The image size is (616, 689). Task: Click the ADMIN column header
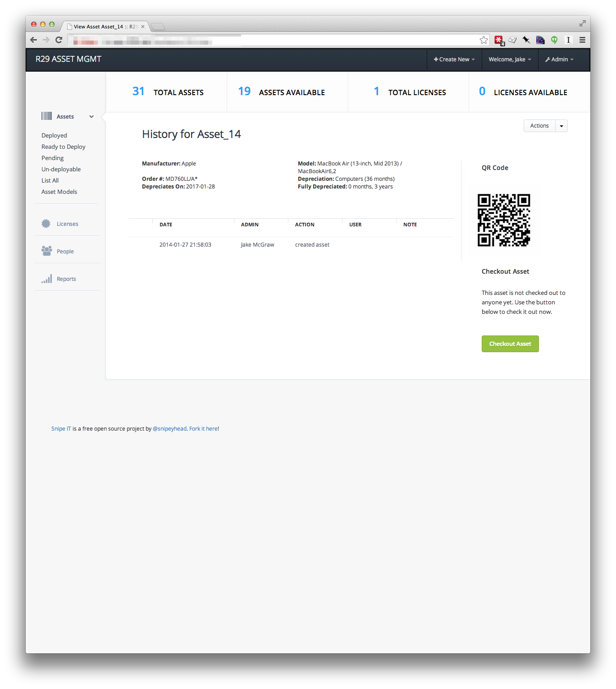[x=250, y=225]
